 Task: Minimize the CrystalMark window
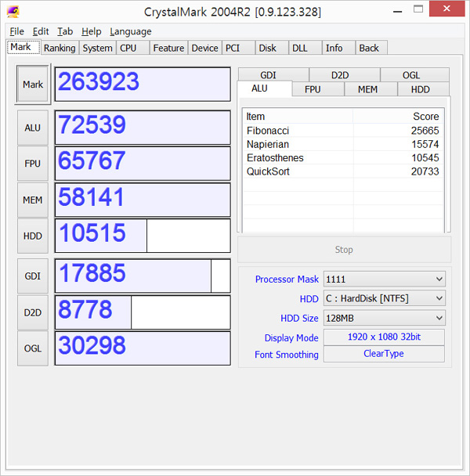[397, 10]
